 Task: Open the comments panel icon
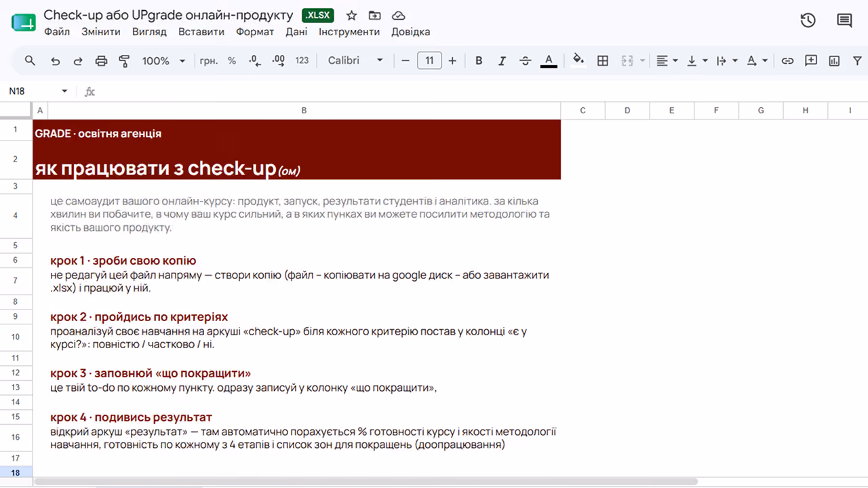(x=844, y=20)
